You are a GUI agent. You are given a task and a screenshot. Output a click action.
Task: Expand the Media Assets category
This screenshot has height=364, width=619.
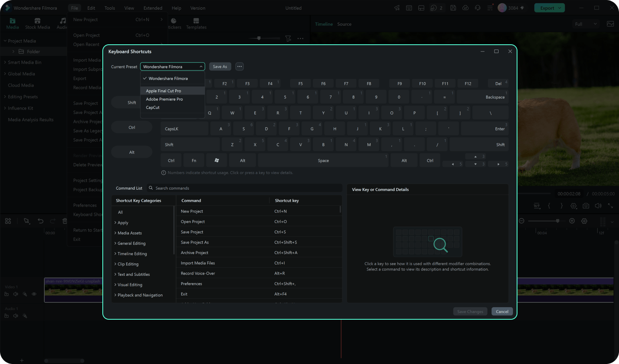115,233
